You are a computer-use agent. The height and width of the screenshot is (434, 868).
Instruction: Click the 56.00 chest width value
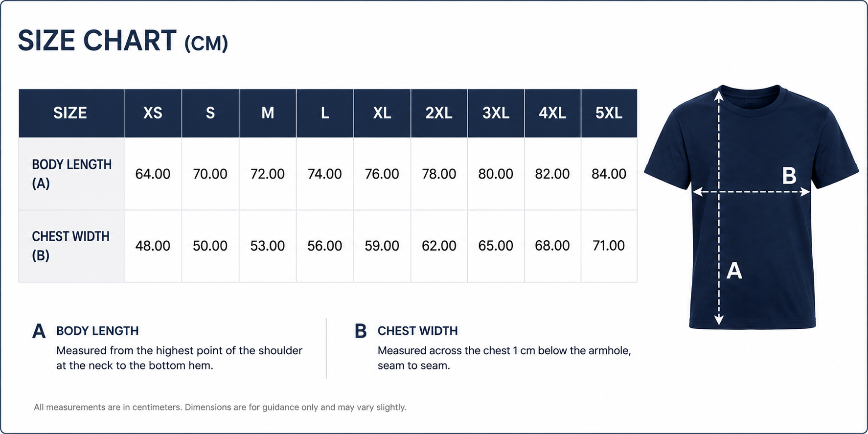pyautogui.click(x=325, y=246)
